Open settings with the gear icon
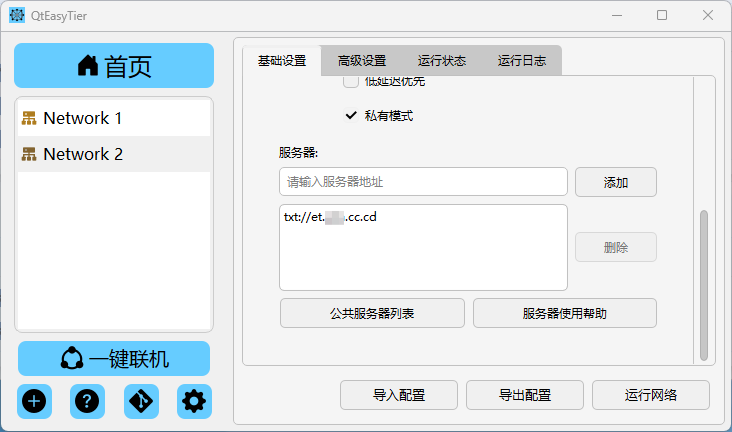 194,401
